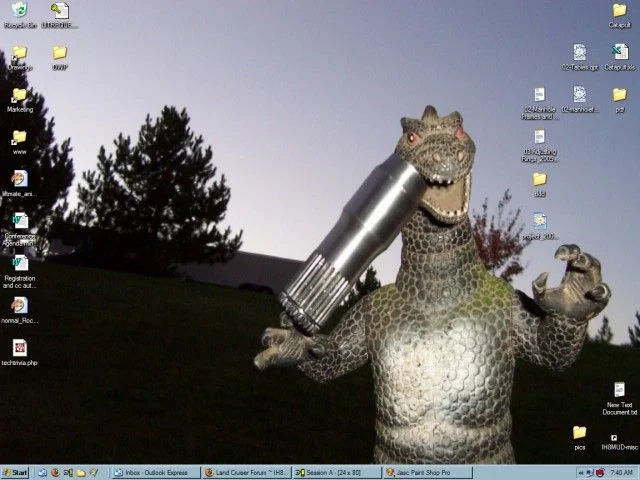Open the 12-Tables.qpt file

point(579,57)
